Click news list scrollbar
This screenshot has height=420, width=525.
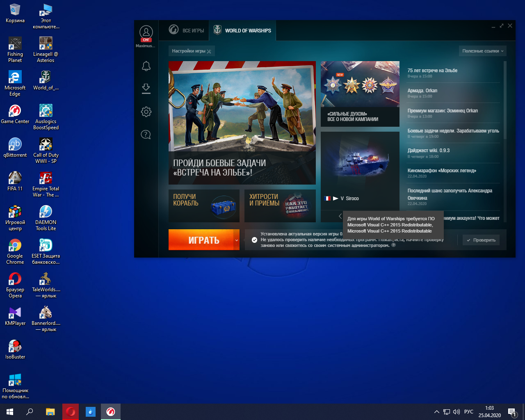(505, 100)
